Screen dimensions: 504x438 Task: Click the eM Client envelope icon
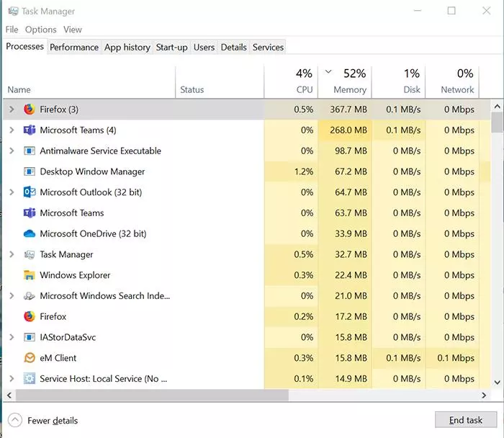click(x=30, y=358)
